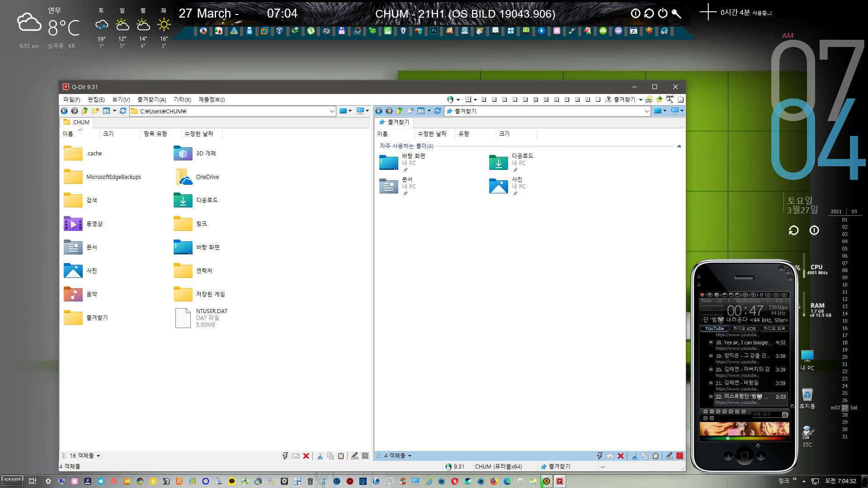Open the 제품정보(I) menu

(212, 100)
